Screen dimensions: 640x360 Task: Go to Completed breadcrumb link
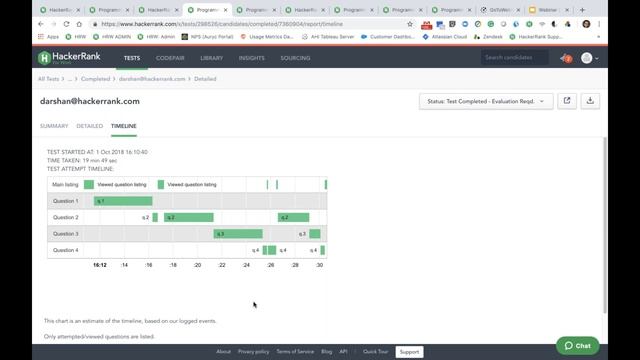tap(95, 79)
